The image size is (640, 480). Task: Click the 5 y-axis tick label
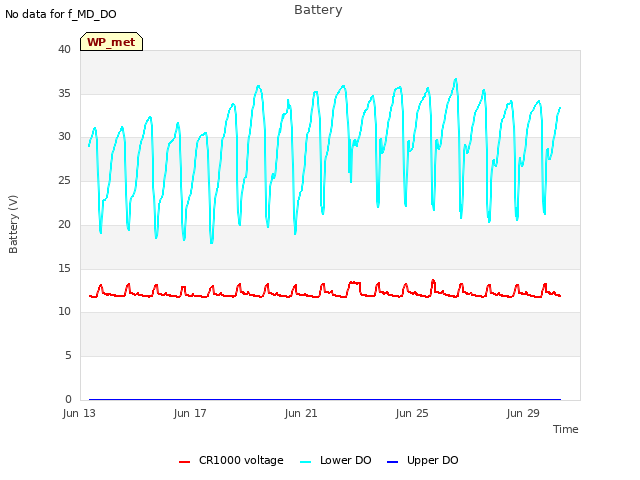point(68,356)
